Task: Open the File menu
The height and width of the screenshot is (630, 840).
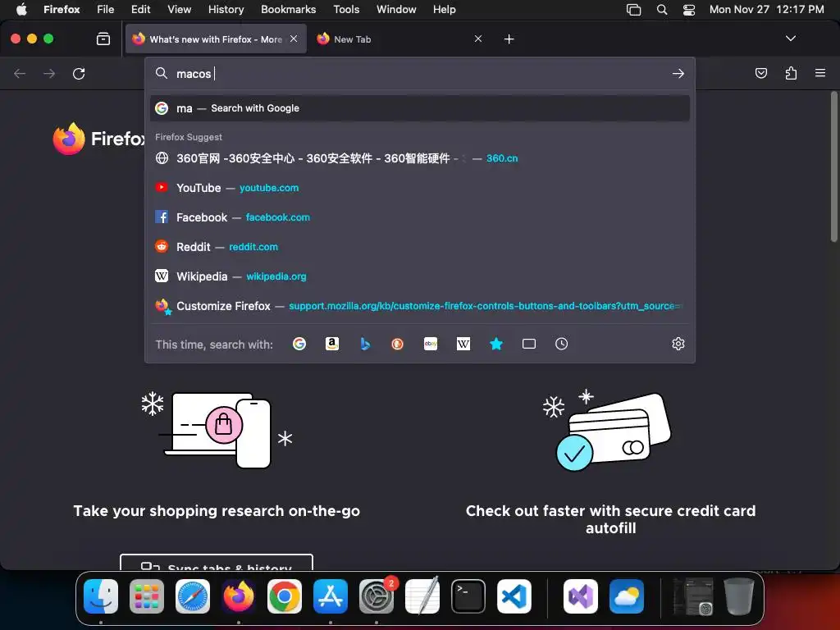Action: [x=106, y=9]
